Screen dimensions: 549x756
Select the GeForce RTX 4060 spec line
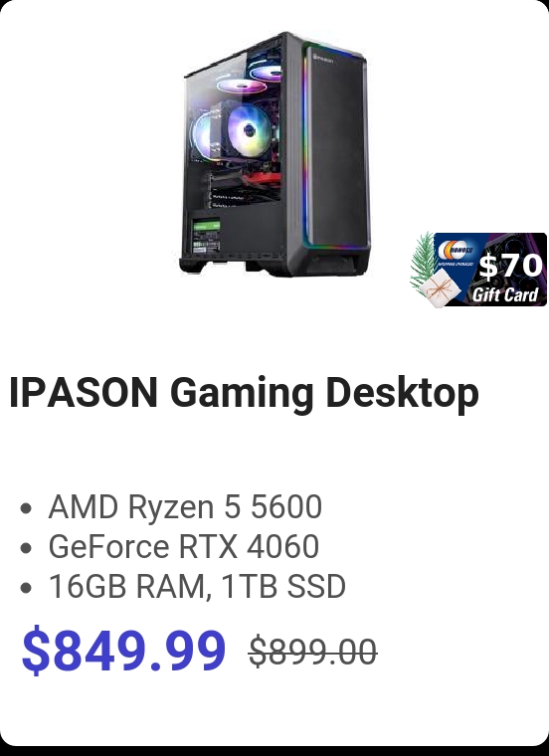184,546
